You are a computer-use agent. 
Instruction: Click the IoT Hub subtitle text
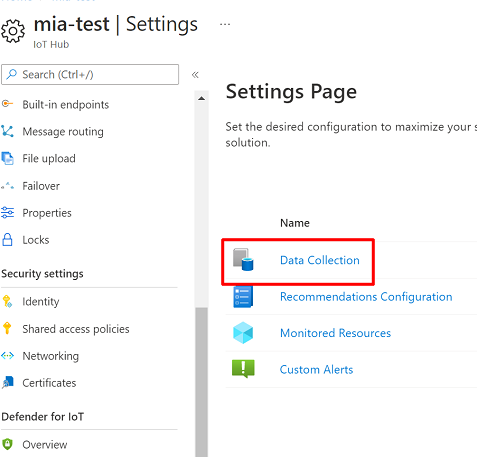click(x=51, y=44)
